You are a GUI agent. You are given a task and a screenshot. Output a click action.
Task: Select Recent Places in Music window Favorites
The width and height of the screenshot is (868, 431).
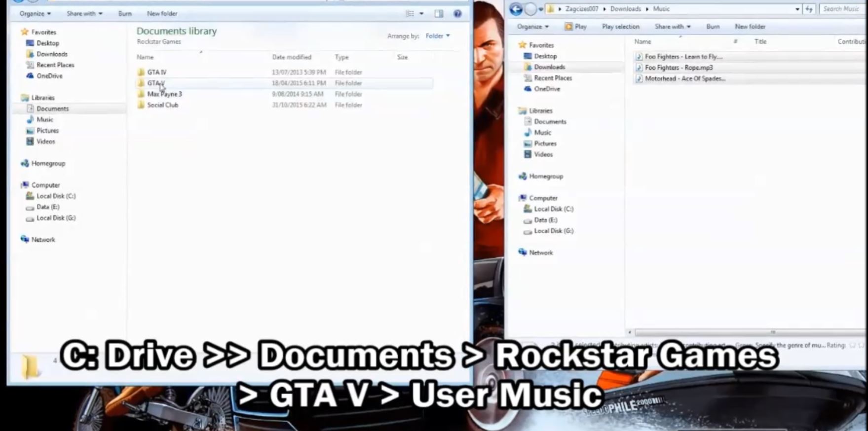coord(548,78)
